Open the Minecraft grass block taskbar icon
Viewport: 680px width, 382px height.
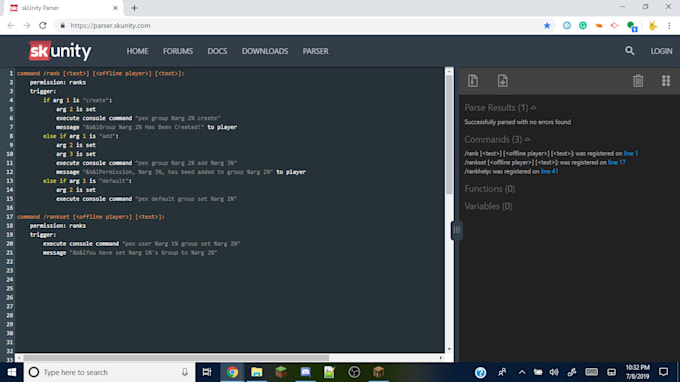(x=281, y=372)
